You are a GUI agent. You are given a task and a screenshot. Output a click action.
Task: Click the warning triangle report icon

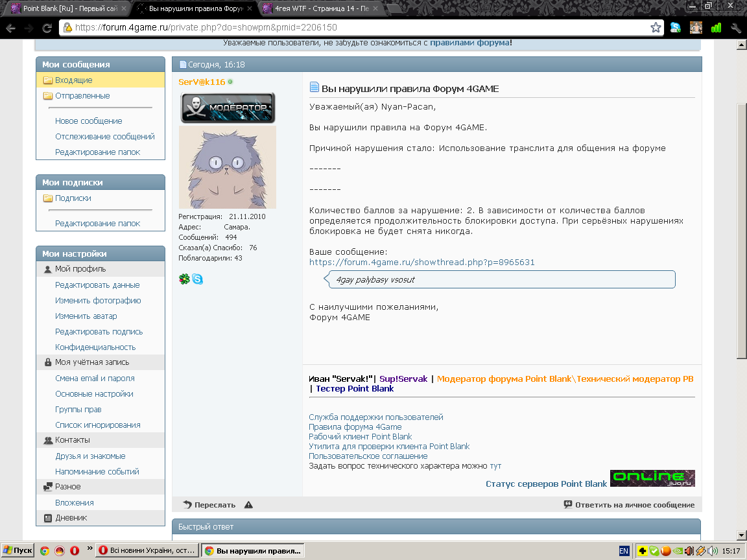pyautogui.click(x=248, y=505)
